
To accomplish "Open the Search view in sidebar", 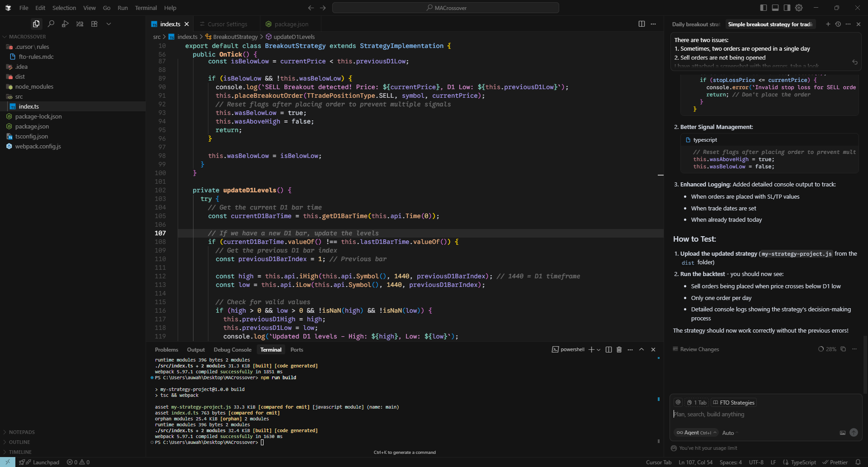I will [x=51, y=24].
